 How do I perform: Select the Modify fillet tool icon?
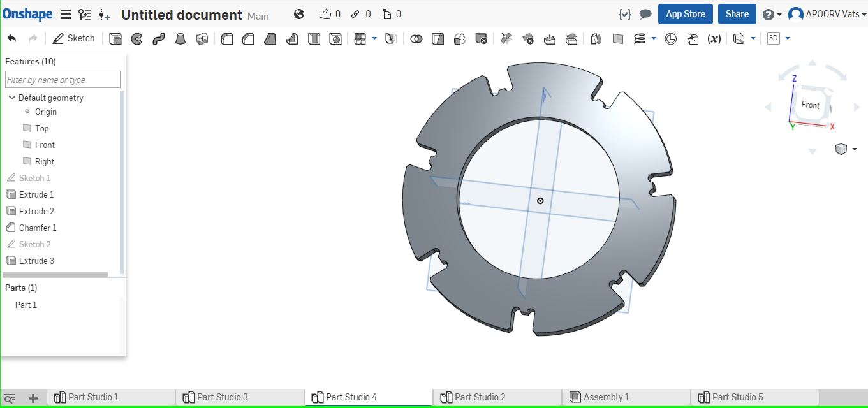[x=506, y=39]
